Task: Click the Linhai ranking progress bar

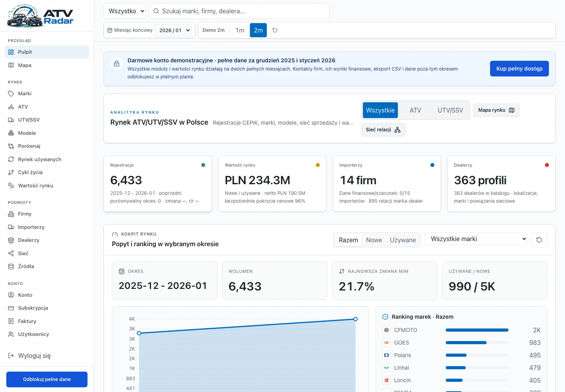Action: pyautogui.click(x=477, y=368)
